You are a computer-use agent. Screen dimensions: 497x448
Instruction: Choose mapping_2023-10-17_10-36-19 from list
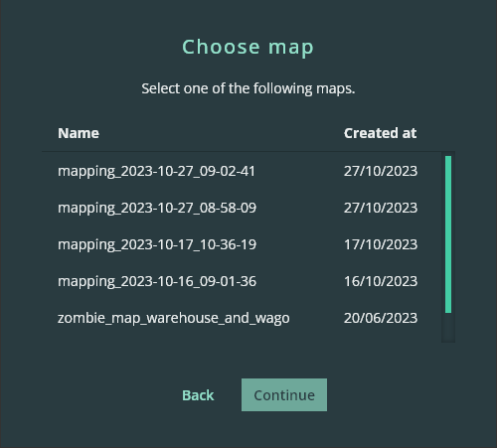tap(242, 244)
